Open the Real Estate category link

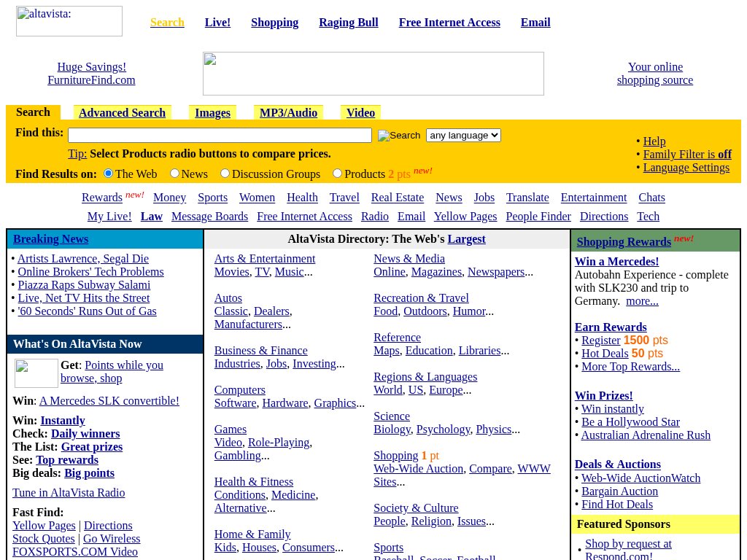pos(398,198)
